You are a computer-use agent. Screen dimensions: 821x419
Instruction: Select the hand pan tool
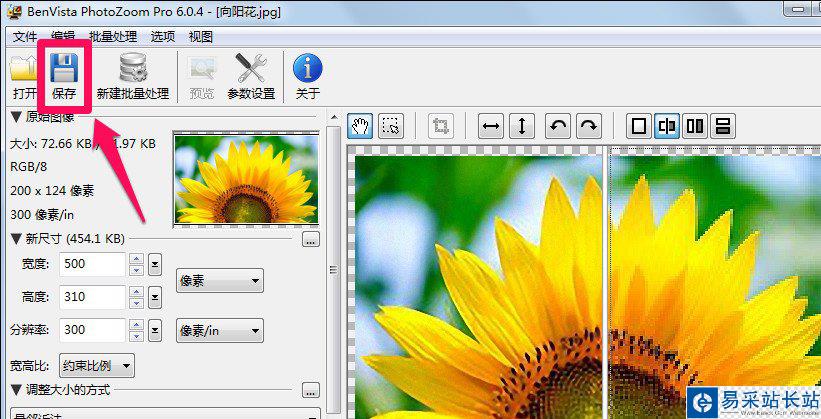tap(360, 126)
